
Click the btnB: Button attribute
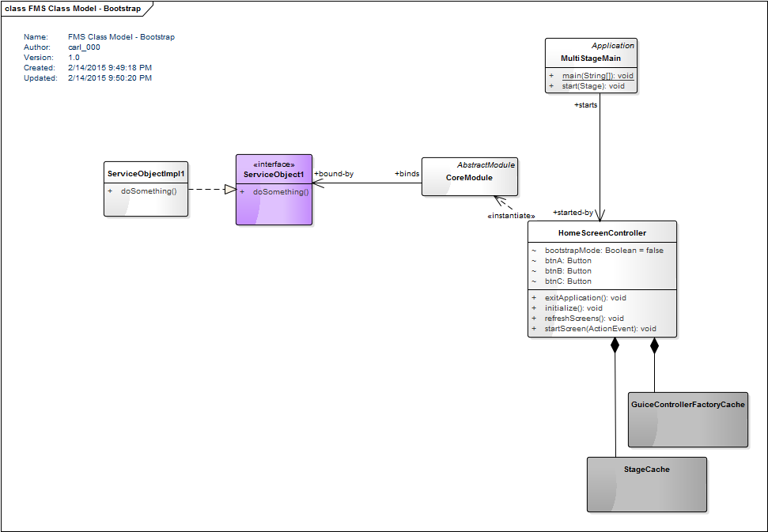coord(568,271)
